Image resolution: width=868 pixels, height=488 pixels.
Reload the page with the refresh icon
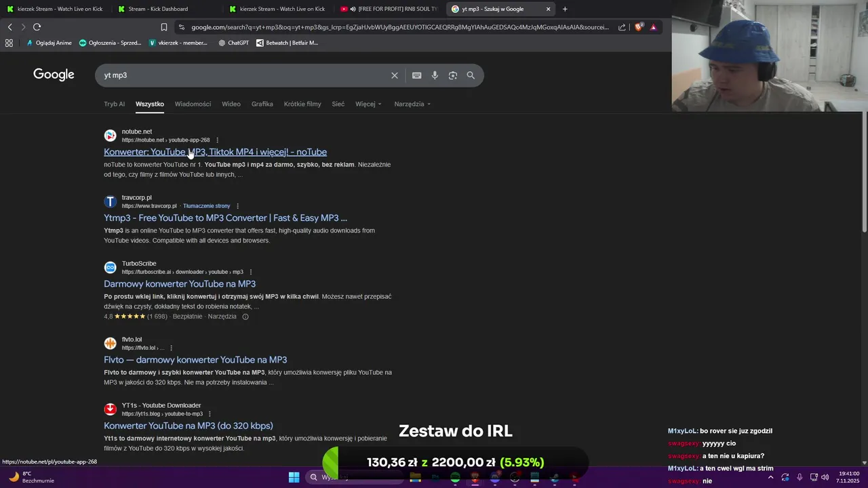[37, 27]
